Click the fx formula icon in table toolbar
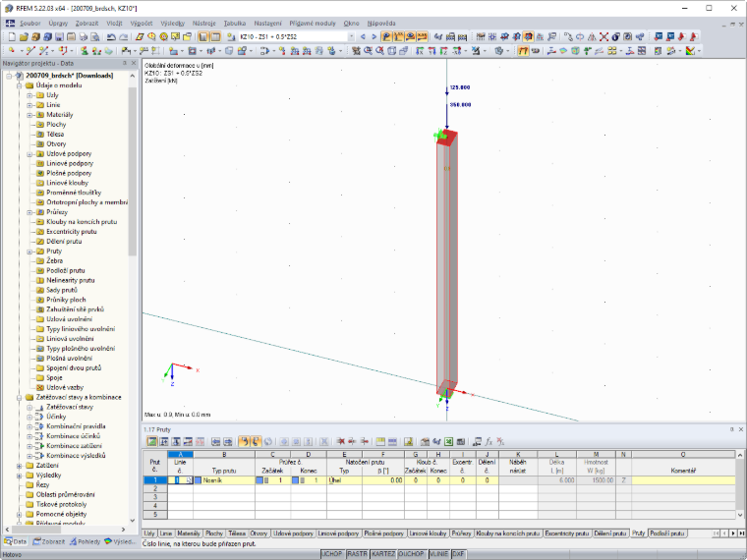 (x=488, y=441)
